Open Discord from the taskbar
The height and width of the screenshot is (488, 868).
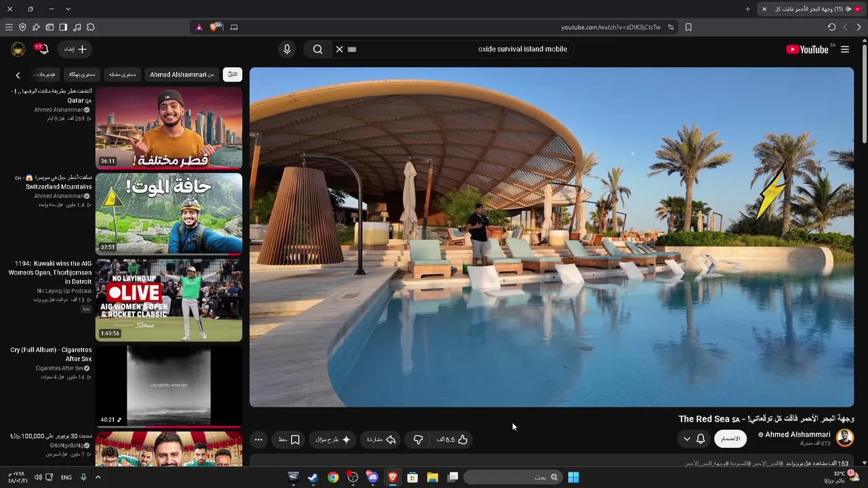click(372, 477)
